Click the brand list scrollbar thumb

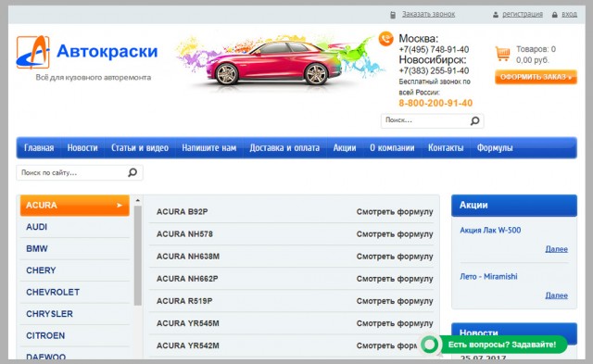138,256
